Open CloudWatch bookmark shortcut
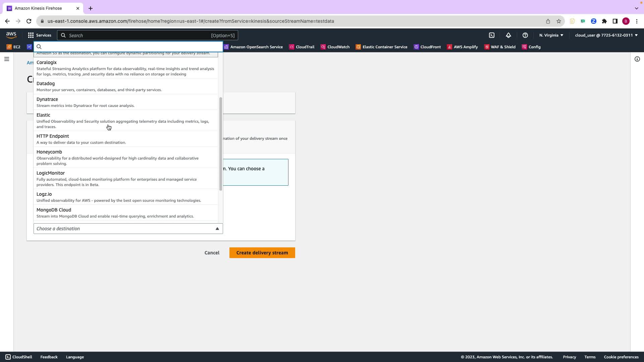 tap(335, 47)
